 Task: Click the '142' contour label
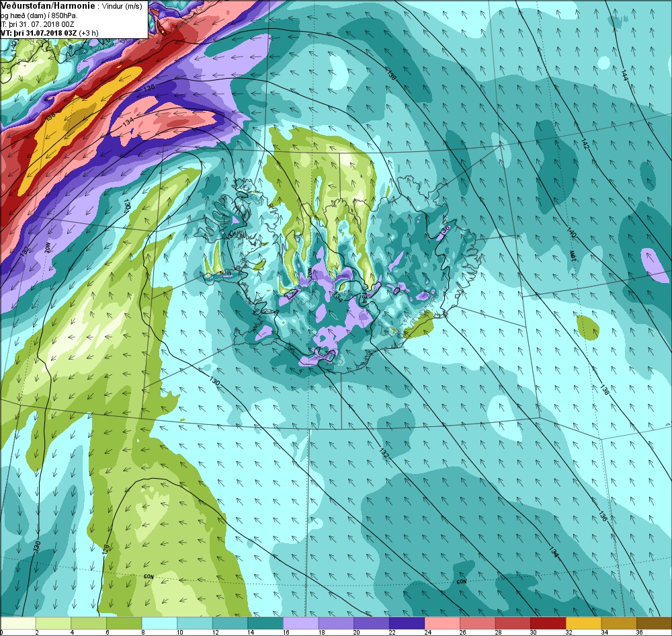click(585, 144)
